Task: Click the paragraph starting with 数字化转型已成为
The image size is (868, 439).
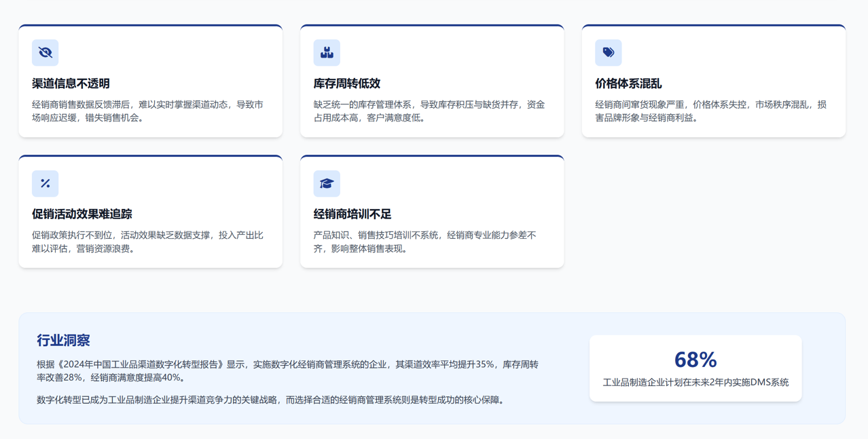Action: click(272, 400)
